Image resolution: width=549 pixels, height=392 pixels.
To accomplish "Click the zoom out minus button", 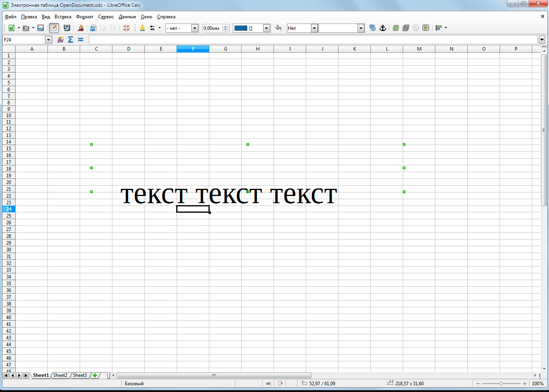I will pos(478,384).
